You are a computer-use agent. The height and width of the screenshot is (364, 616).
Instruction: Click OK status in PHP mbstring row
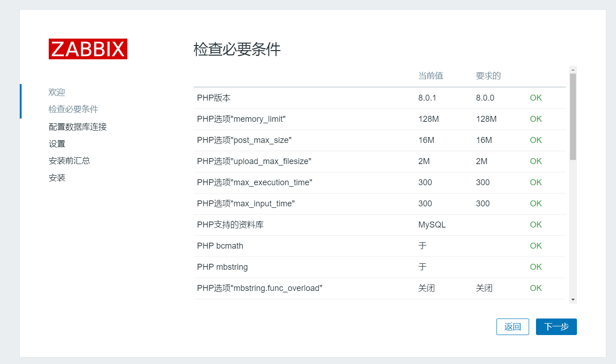pyautogui.click(x=536, y=267)
